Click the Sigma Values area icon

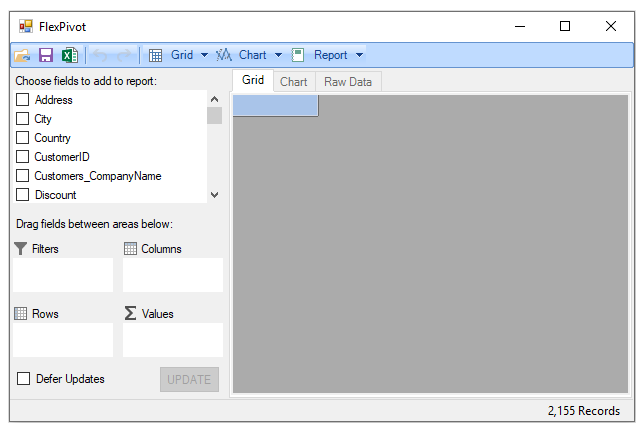pos(130,313)
